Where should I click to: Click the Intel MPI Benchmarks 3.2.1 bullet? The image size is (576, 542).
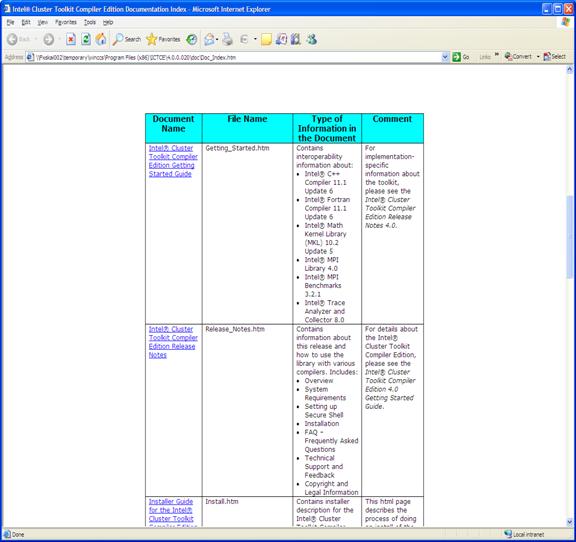[322, 286]
